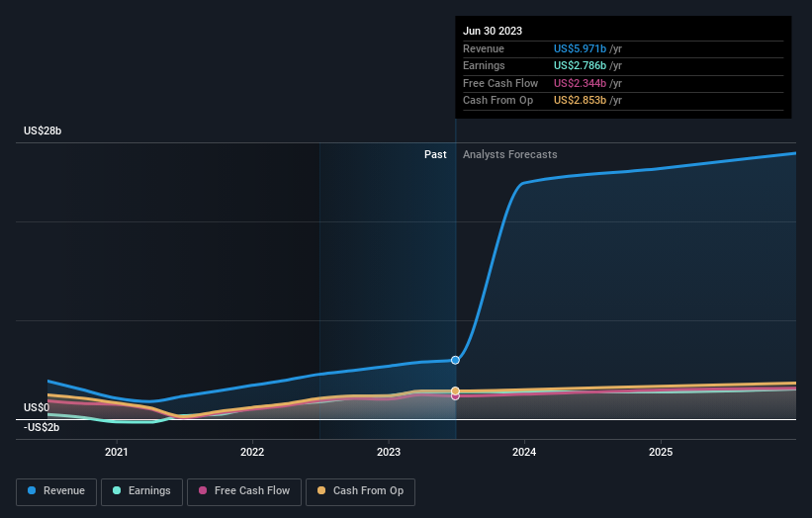Click the US$2.853b cash from op value
This screenshot has width=812, height=518.
pyautogui.click(x=580, y=101)
